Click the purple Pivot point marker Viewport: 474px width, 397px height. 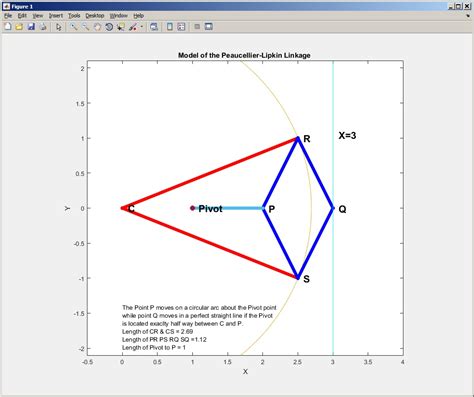point(192,208)
